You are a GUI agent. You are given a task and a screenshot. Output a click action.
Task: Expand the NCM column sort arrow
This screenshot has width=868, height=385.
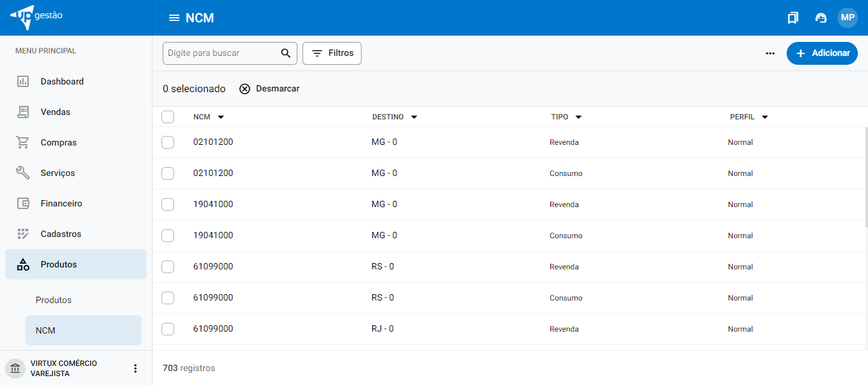[x=220, y=118]
